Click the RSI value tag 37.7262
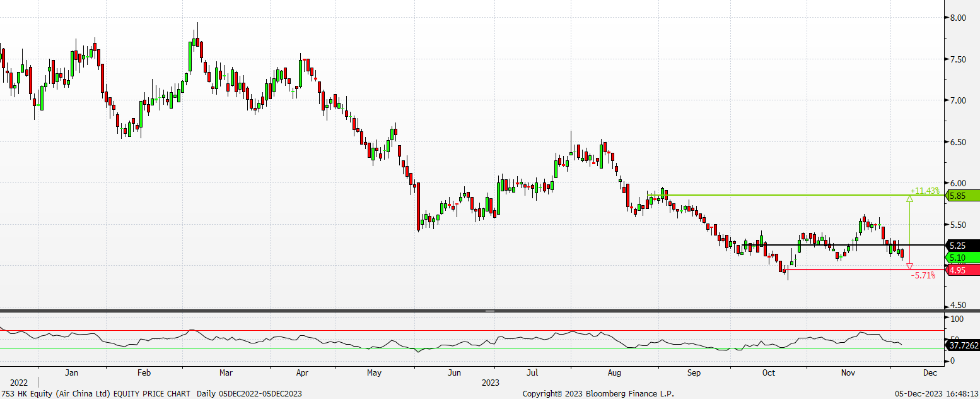The image size is (980, 399). coord(962,345)
